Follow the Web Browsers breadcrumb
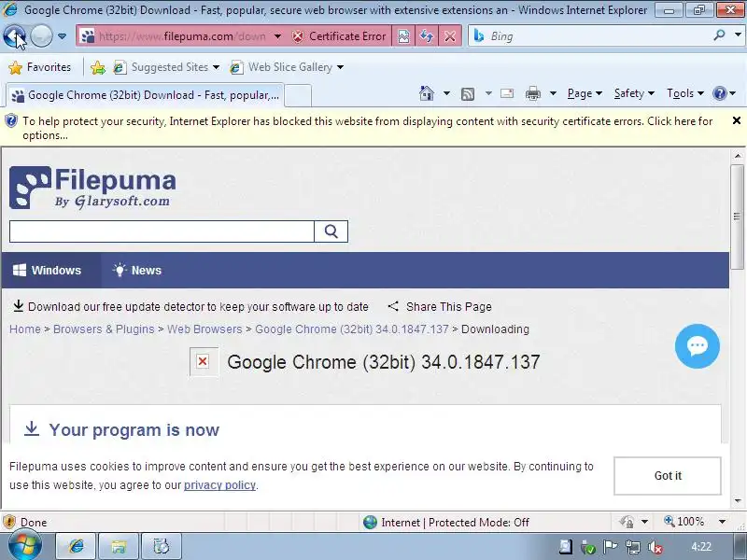Viewport: 747px width, 560px height. [x=204, y=329]
